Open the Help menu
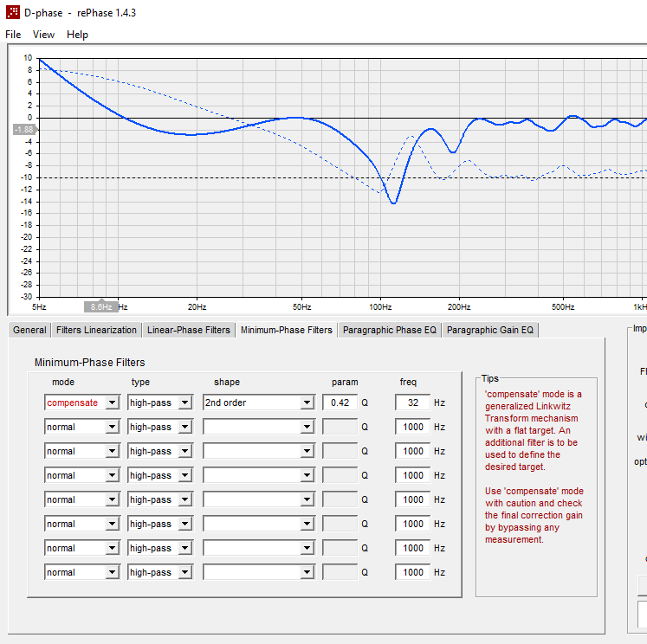647x644 pixels. (x=77, y=35)
